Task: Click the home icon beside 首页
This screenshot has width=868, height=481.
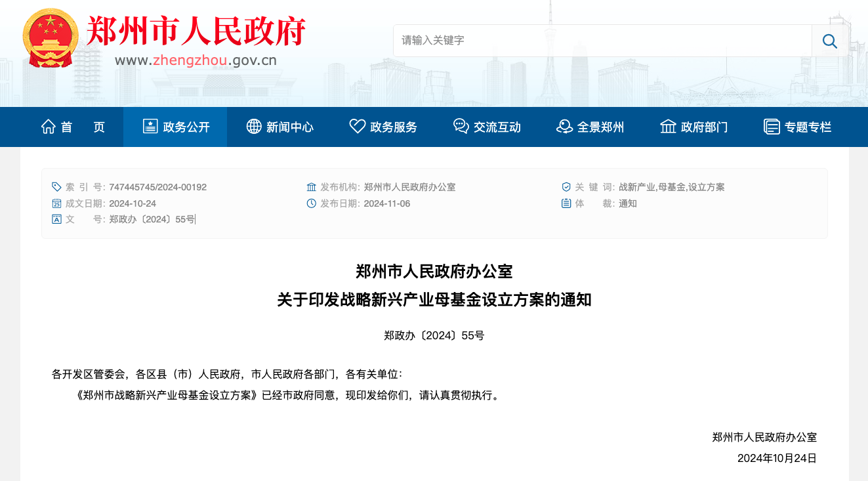Action: click(48, 127)
